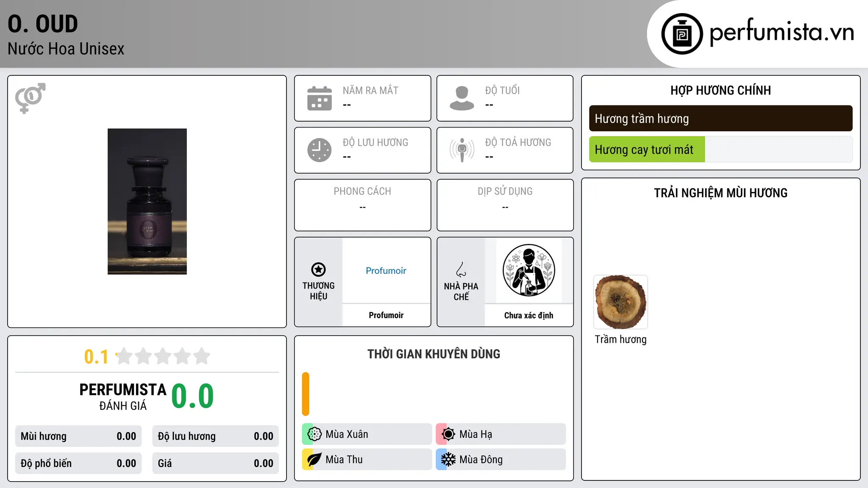Click the THƯƠNG HIỆU label

point(319,291)
